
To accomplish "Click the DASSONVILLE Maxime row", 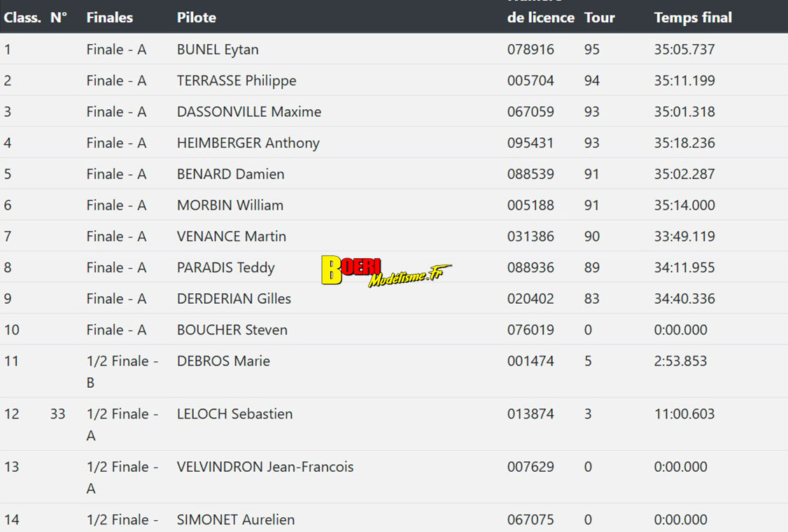I will pos(248,112).
